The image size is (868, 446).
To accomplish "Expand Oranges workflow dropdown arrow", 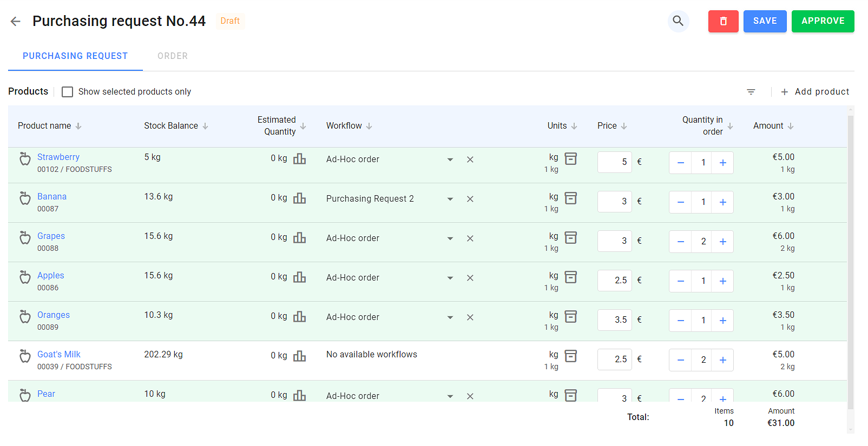I will [450, 317].
